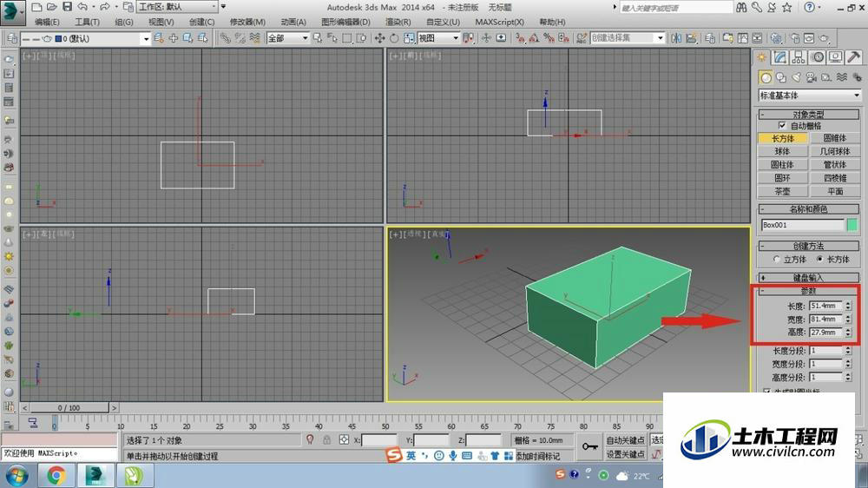Viewport: 868px width, 488px height.
Task: Expand the 键盘输入 rollout
Action: coord(808,278)
